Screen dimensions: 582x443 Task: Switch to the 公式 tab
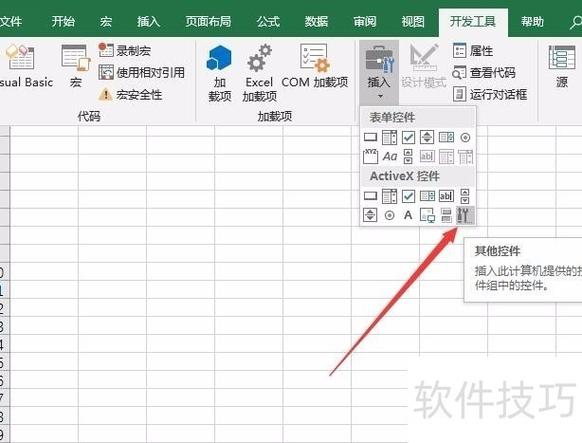click(268, 22)
